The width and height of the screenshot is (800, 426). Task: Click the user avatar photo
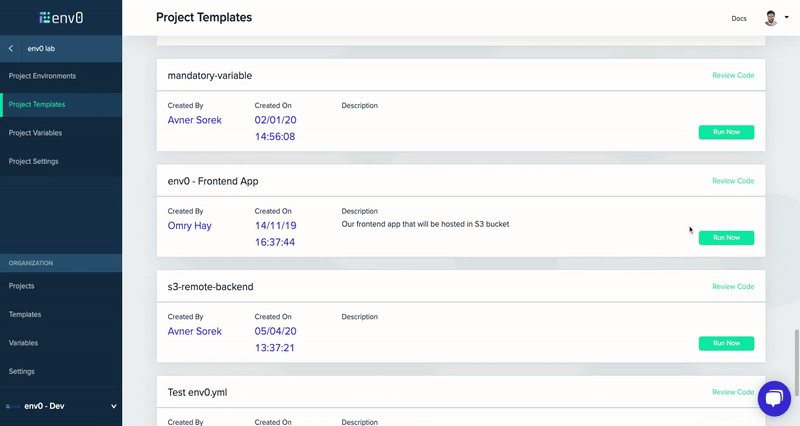[x=770, y=18]
